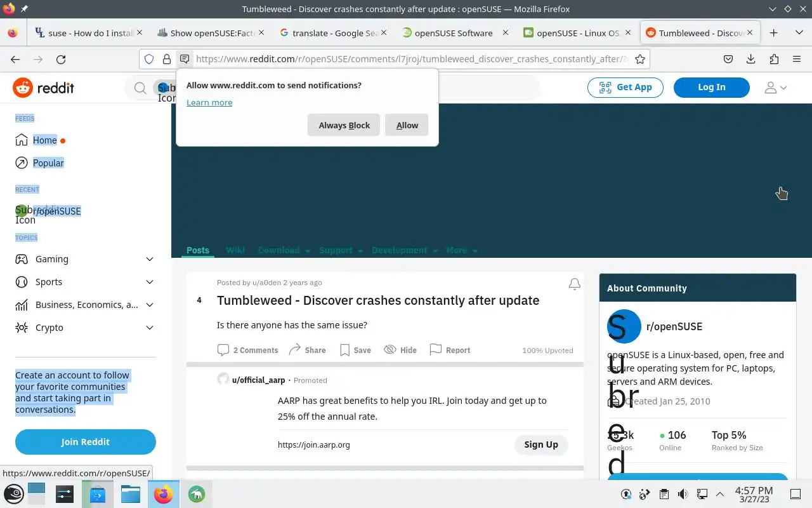812x508 pixels.
Task: Open the Firefox application menu (hamburger icon)
Action: click(797, 59)
